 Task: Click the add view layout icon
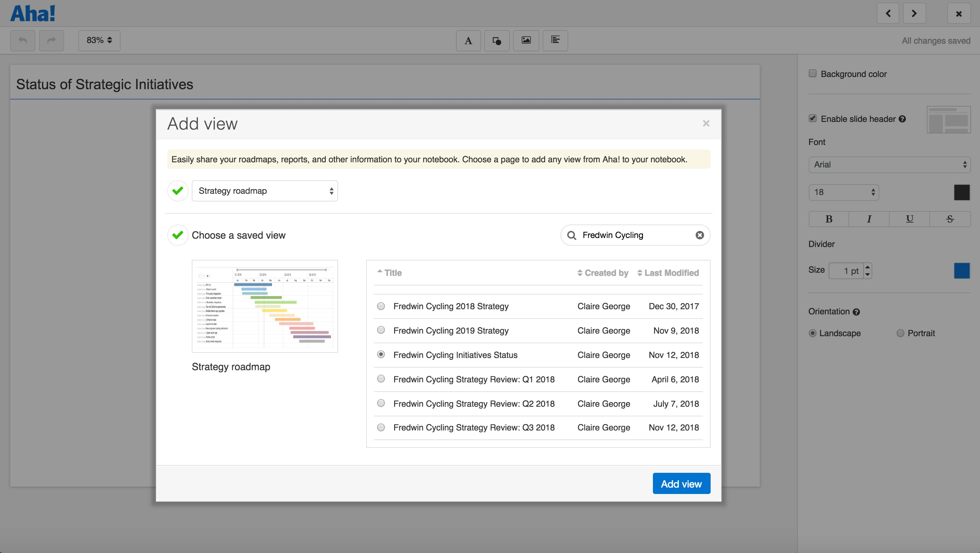[555, 40]
